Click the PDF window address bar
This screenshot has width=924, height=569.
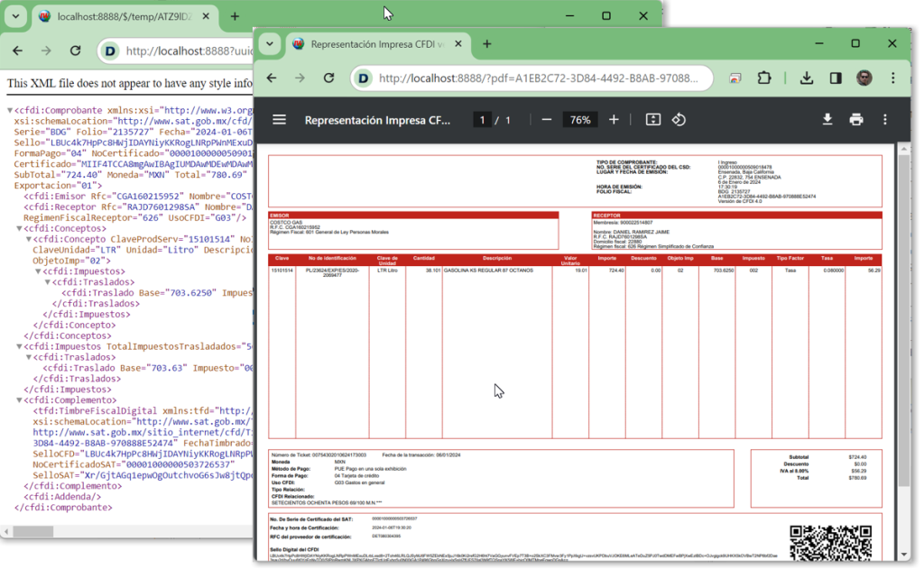[532, 78]
